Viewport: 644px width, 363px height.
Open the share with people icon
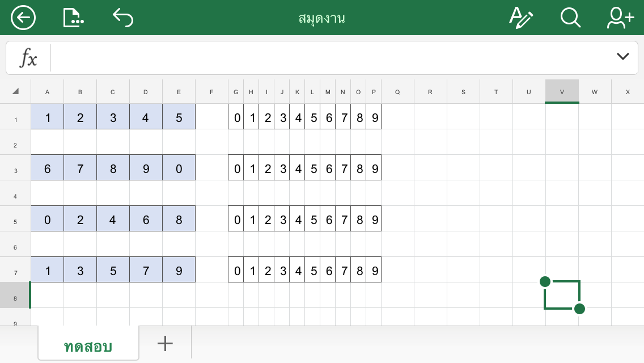(x=620, y=18)
